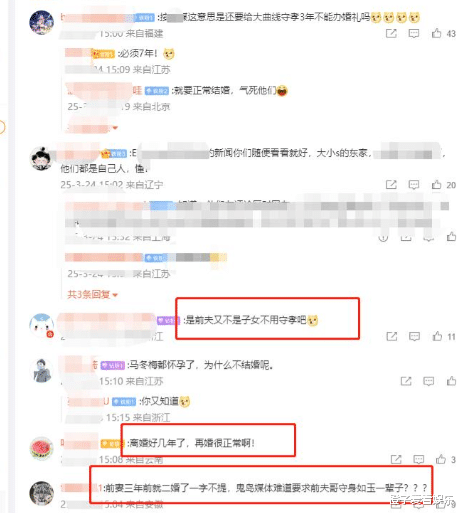
Task: Share the 是前夫又不是子女 comment
Action: pyautogui.click(x=392, y=336)
